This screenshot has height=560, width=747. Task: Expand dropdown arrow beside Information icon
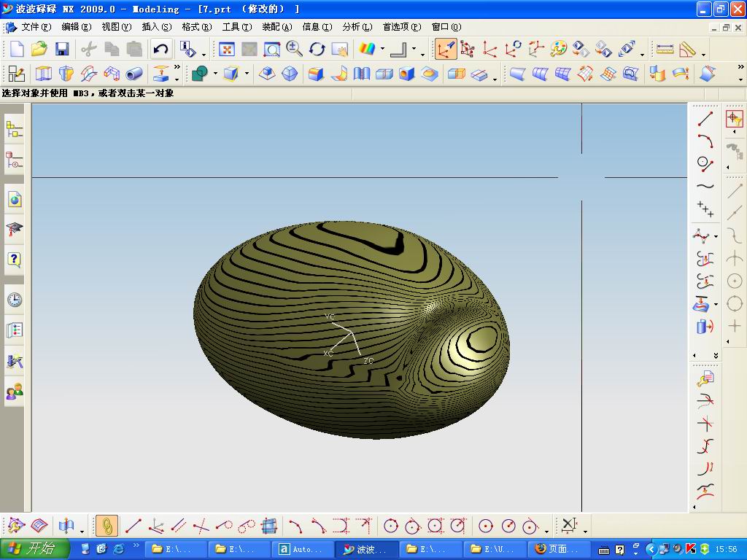pyautogui.click(x=204, y=54)
